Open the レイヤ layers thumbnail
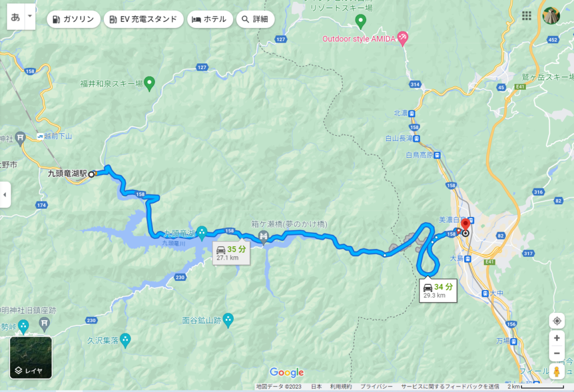Screen dimensions: 574x392 pos(31,358)
